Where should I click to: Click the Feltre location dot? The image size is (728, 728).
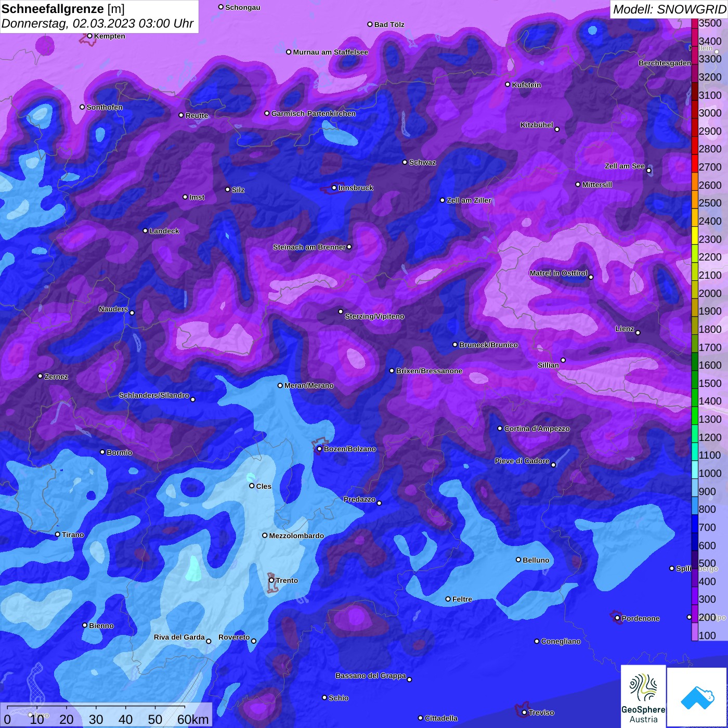pyautogui.click(x=448, y=599)
